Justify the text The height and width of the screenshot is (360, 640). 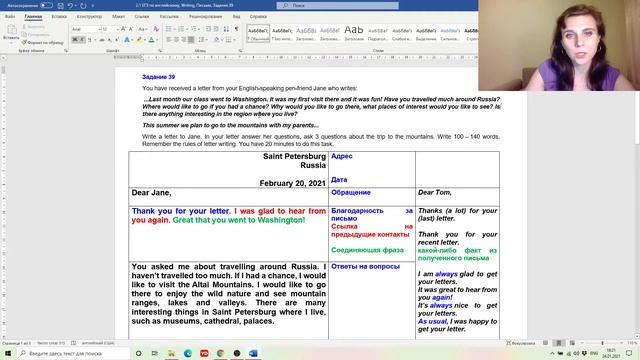pyautogui.click(x=191, y=40)
